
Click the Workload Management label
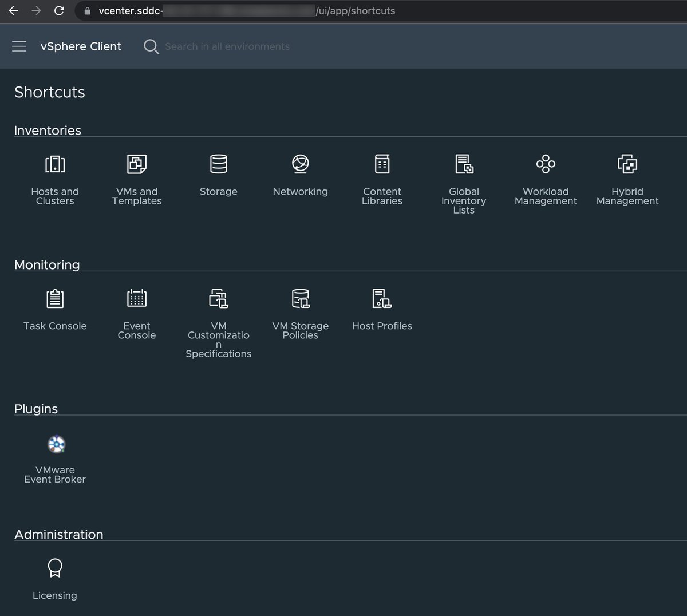(x=546, y=196)
